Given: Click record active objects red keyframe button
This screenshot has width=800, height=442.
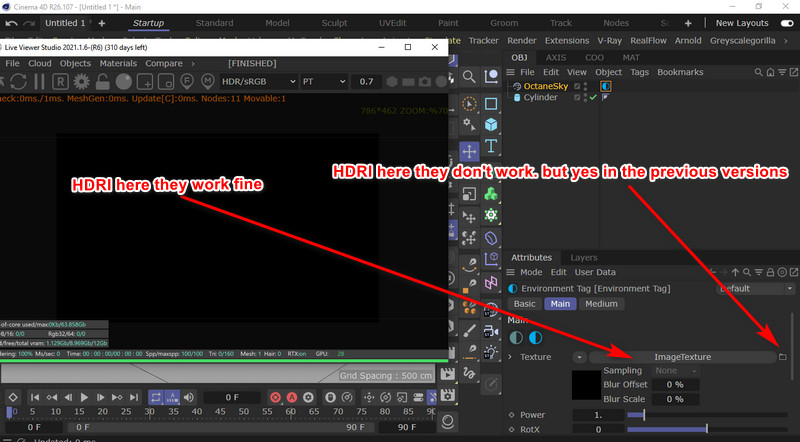Looking at the screenshot, I should pyautogui.click(x=275, y=397).
